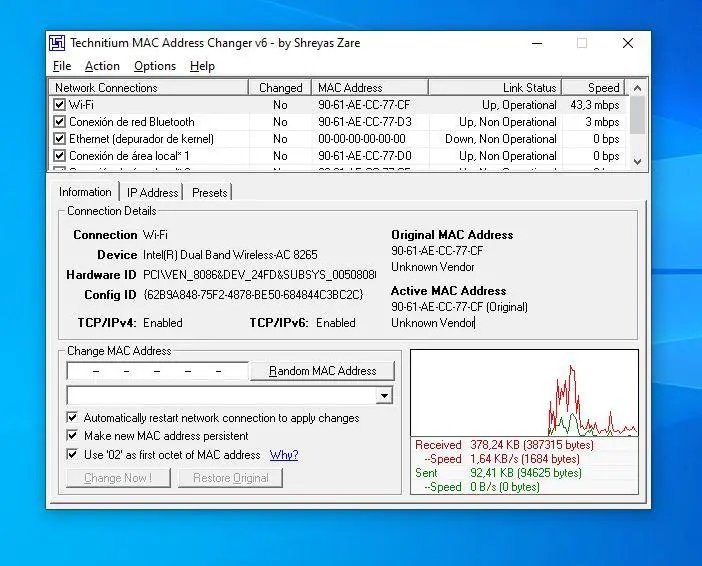
Task: Toggle the Conexión de área local* 1 checkbox
Action: (x=59, y=156)
